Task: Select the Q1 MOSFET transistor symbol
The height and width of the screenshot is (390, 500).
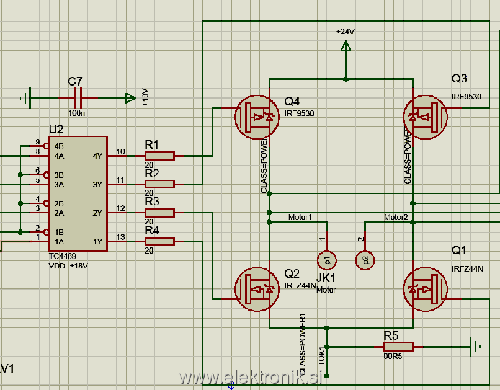Action: click(x=425, y=289)
